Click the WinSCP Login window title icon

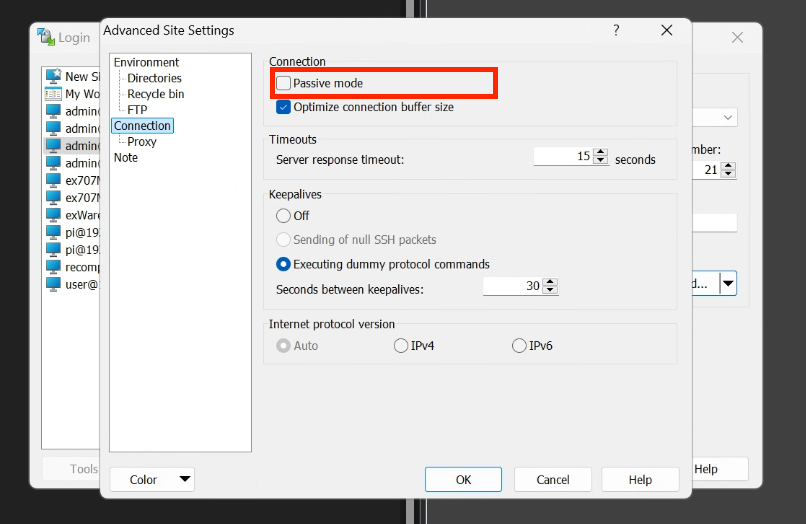(45, 37)
